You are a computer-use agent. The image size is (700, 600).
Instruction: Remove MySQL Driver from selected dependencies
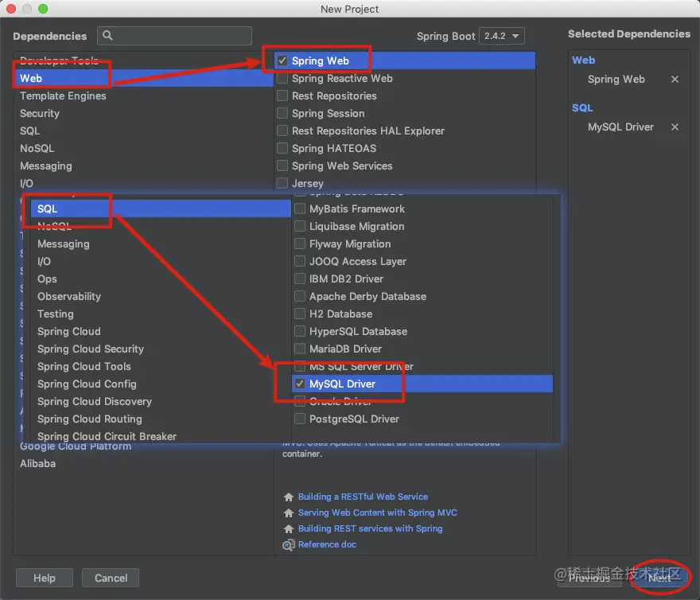coord(675,127)
